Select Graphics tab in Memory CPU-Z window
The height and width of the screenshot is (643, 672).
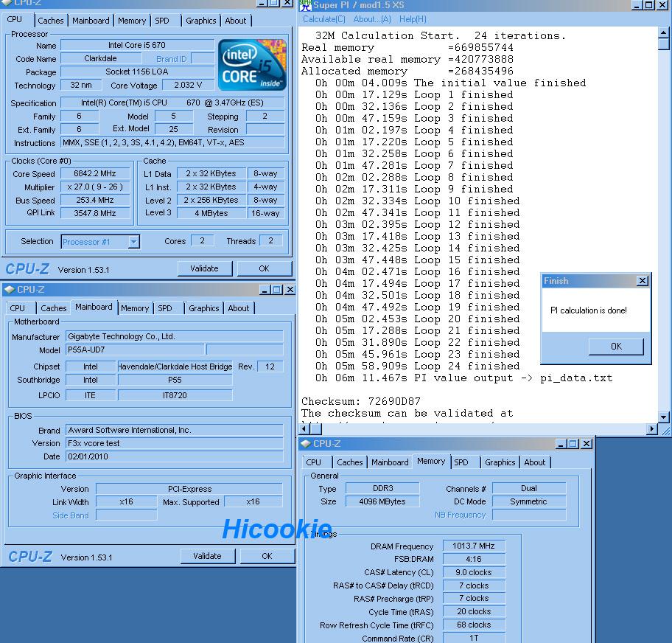pyautogui.click(x=500, y=462)
